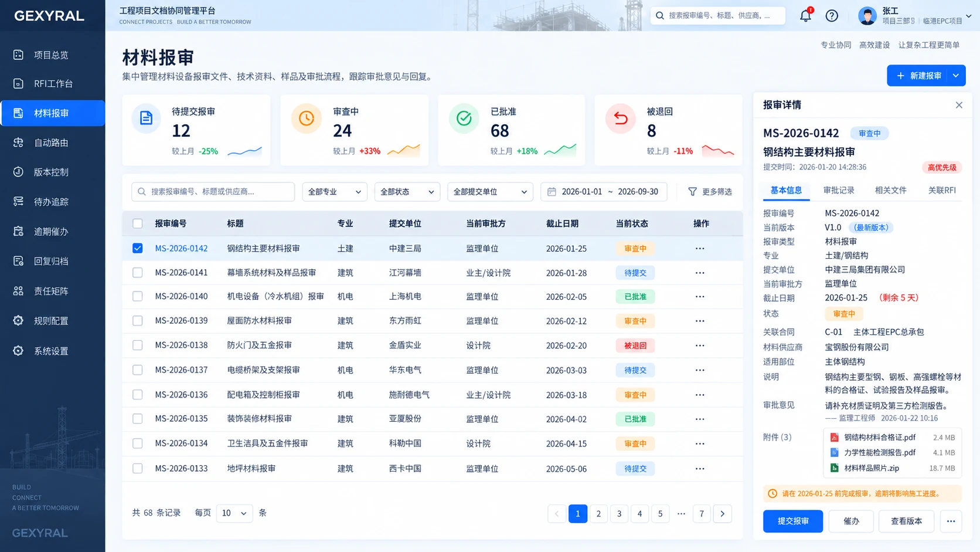Go to page 3

(619, 514)
